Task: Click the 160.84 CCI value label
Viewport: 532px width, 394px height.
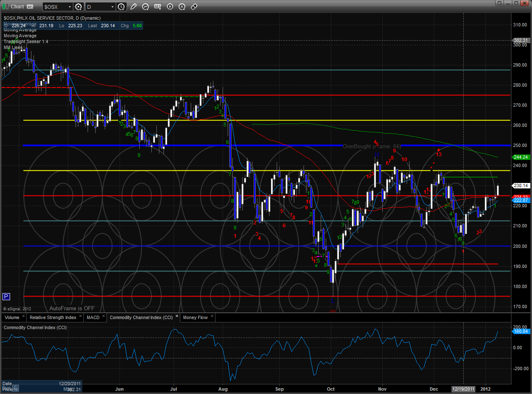Action: pos(520,332)
